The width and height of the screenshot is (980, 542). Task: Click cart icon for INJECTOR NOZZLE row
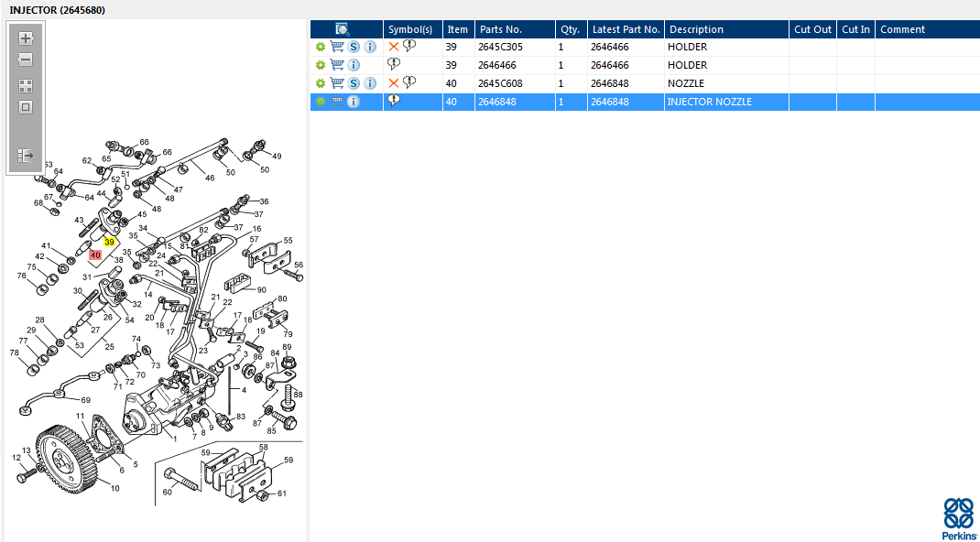coord(337,102)
